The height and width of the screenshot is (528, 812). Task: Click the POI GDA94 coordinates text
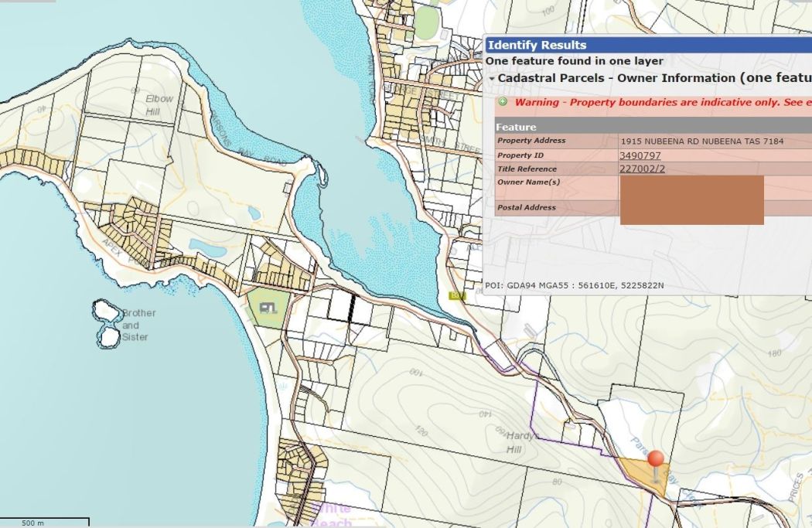(574, 285)
